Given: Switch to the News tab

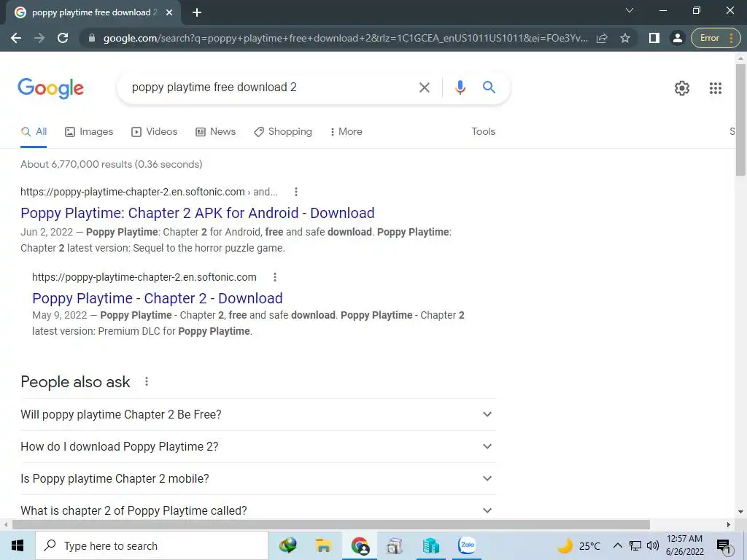Looking at the screenshot, I should click(x=215, y=131).
